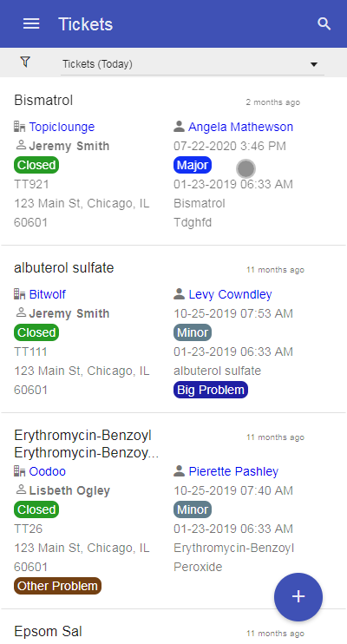Click the building icon beside Topiclounge
The height and width of the screenshot is (644, 347).
pyautogui.click(x=19, y=127)
